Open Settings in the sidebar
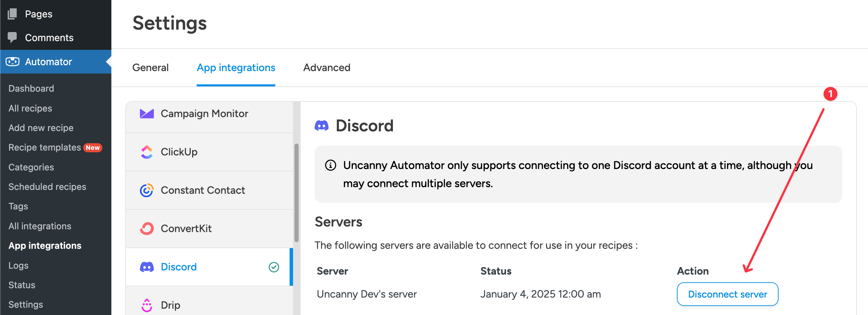Screen dimensions: 868x315 tap(26, 305)
